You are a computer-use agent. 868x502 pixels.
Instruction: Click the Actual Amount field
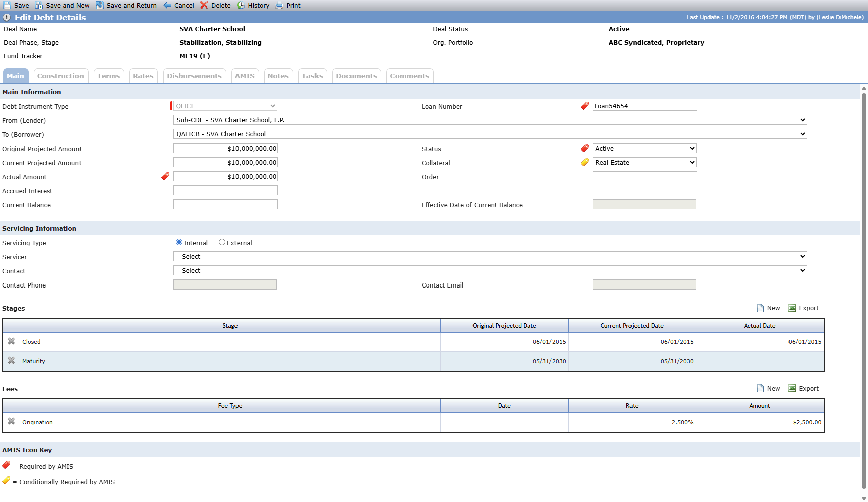(225, 176)
